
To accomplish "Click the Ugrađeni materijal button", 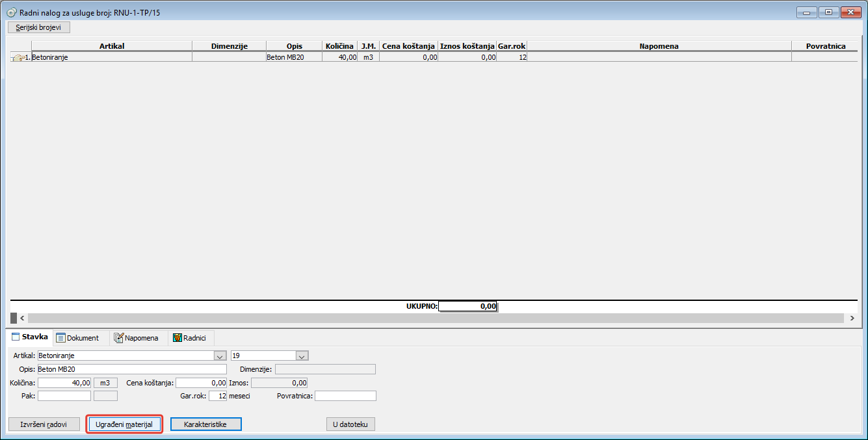I will coord(124,424).
